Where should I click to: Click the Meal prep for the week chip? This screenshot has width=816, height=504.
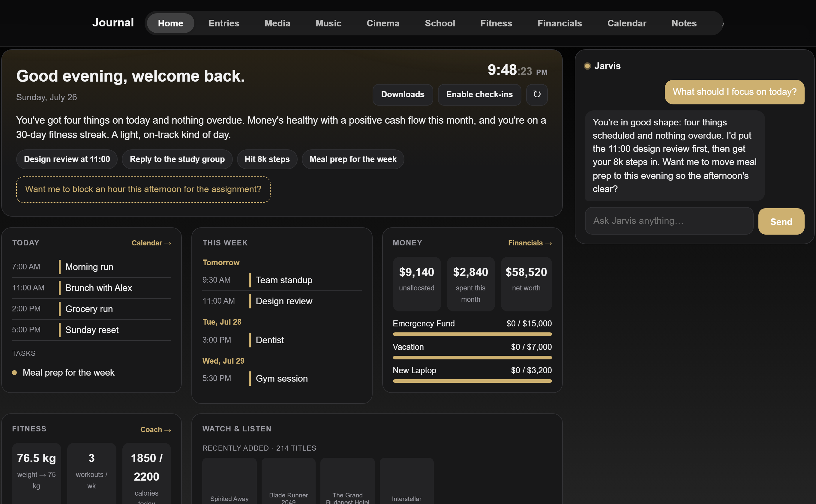click(353, 159)
